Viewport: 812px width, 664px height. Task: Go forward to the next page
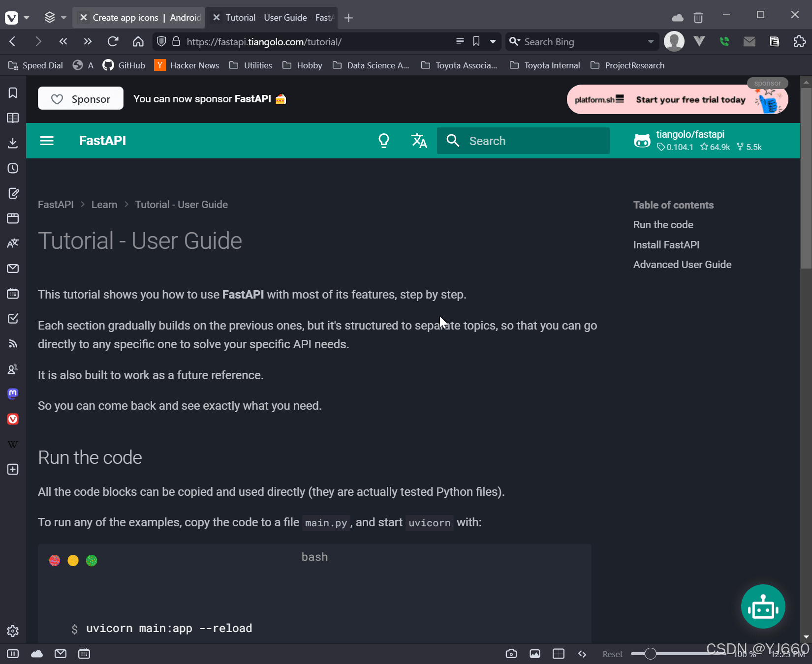coord(38,41)
